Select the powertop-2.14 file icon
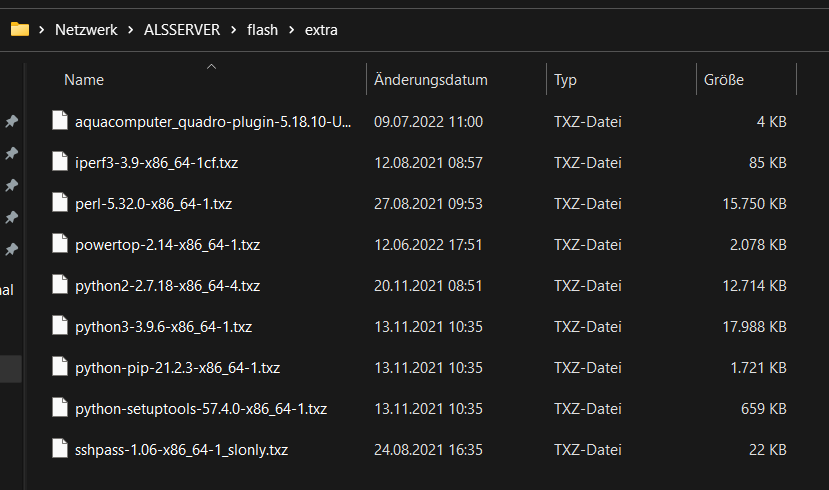Image resolution: width=829 pixels, height=490 pixels. point(60,243)
